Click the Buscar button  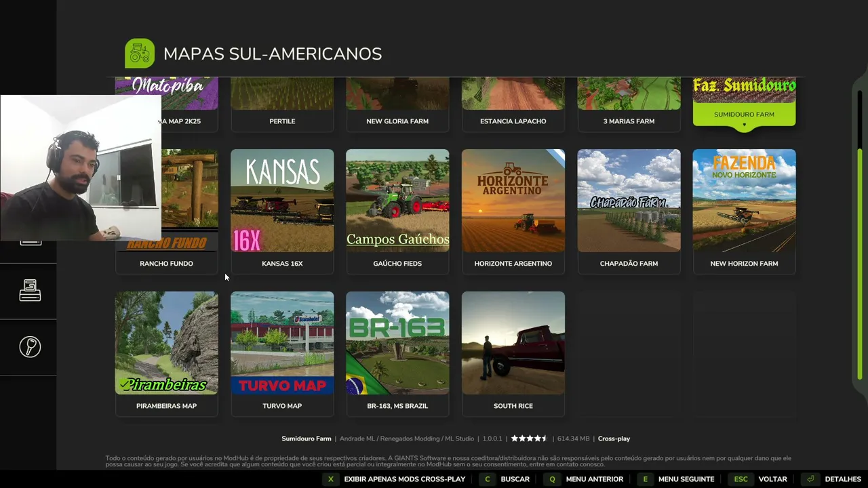click(505, 479)
